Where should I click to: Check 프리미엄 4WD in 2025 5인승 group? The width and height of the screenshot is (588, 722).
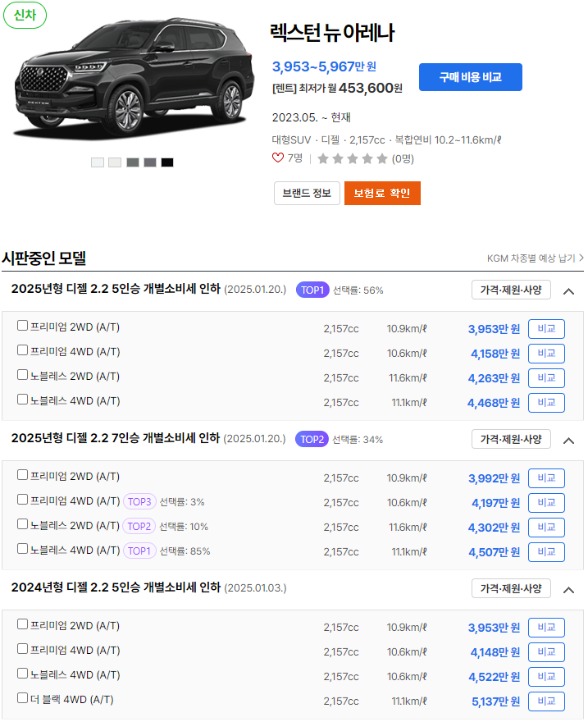pyautogui.click(x=22, y=350)
